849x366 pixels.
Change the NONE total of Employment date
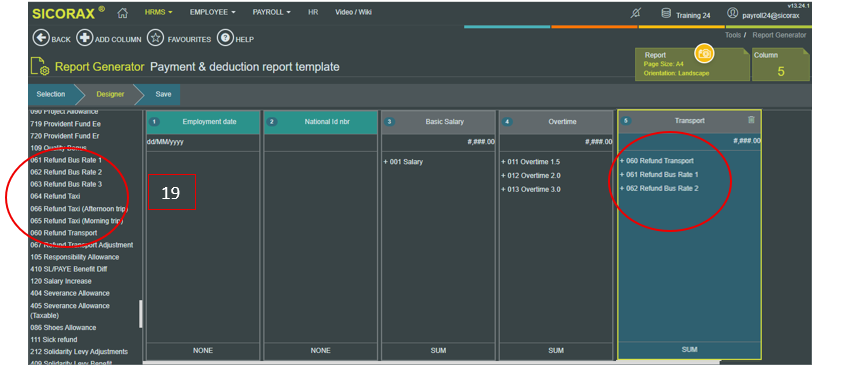[203, 351]
